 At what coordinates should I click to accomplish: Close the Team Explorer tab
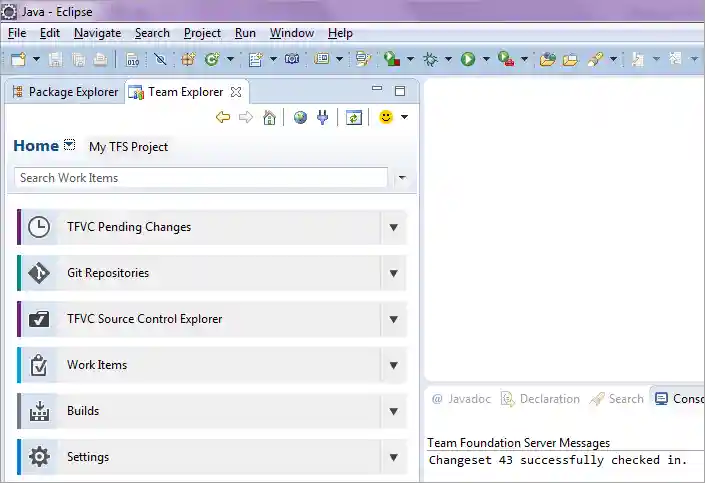pos(236,92)
